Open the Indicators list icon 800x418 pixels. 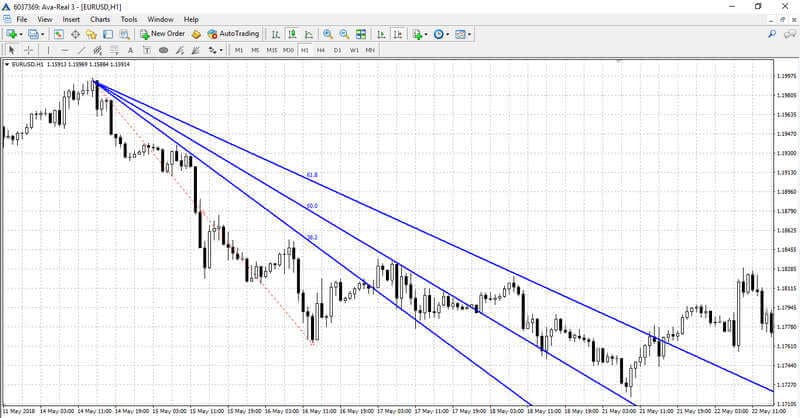(417, 34)
